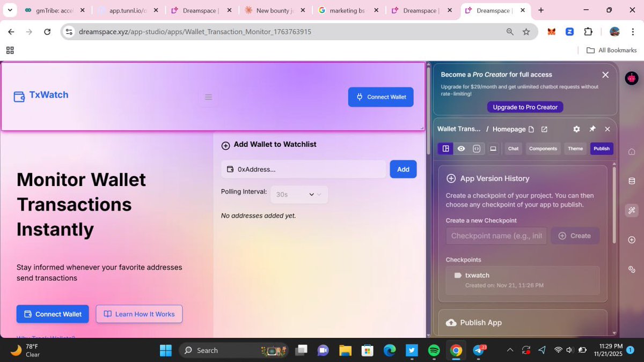Open the TxWatch hamburger menu icon
Screen dimensions: 644x362
tap(208, 97)
